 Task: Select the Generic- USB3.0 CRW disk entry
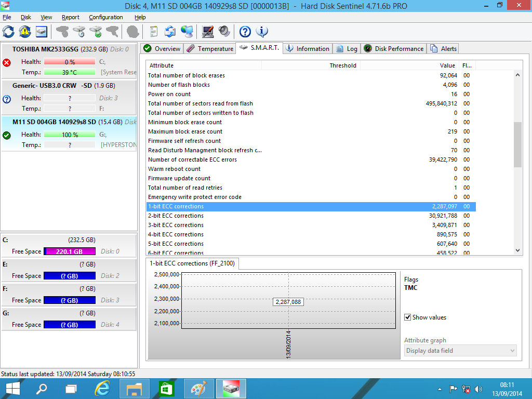point(69,97)
